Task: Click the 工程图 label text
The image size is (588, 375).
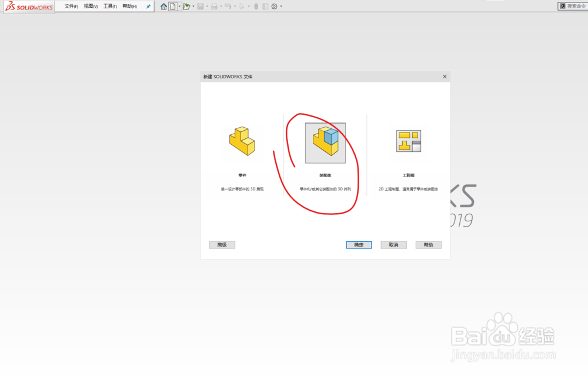Action: tap(409, 175)
